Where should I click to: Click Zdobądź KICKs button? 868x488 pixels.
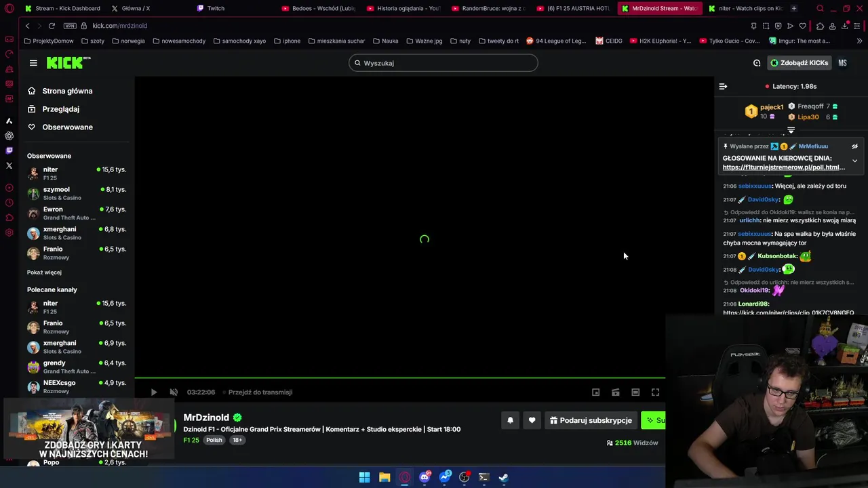point(799,63)
